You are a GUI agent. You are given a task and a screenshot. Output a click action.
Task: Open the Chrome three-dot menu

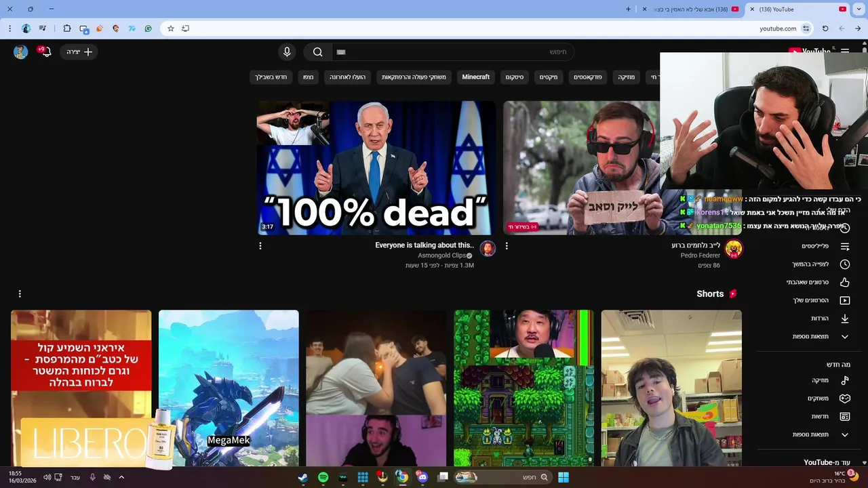[9, 28]
